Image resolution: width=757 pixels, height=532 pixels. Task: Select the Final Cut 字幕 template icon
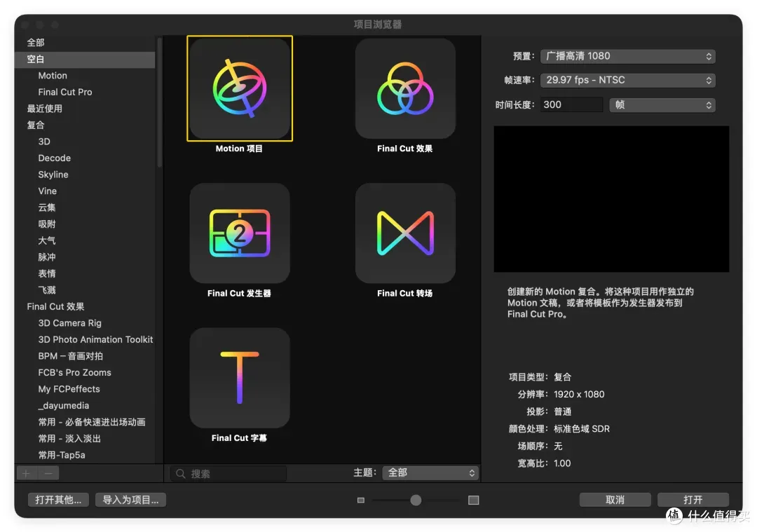click(x=240, y=378)
